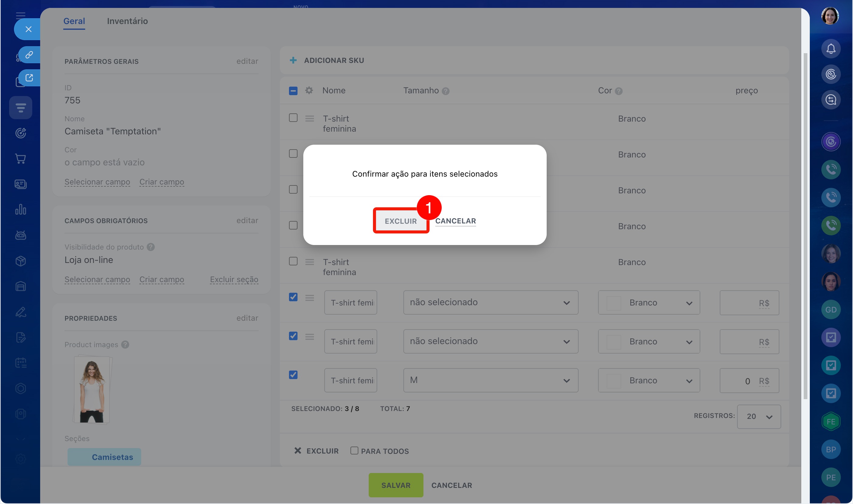Check the first T-shirt feminina row checkbox

pyautogui.click(x=293, y=118)
